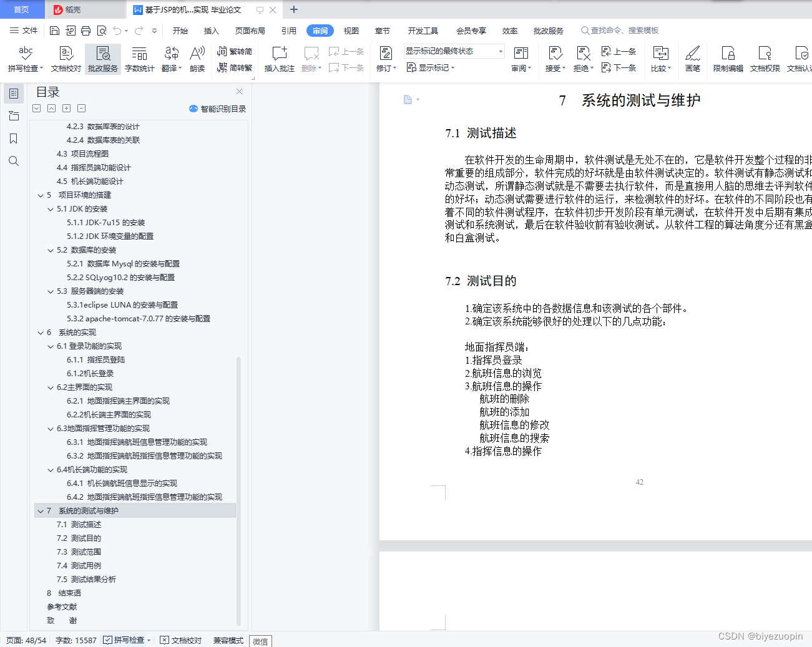Open the 开发工具 tab
Viewport: 812px width, 647px height.
(x=423, y=31)
